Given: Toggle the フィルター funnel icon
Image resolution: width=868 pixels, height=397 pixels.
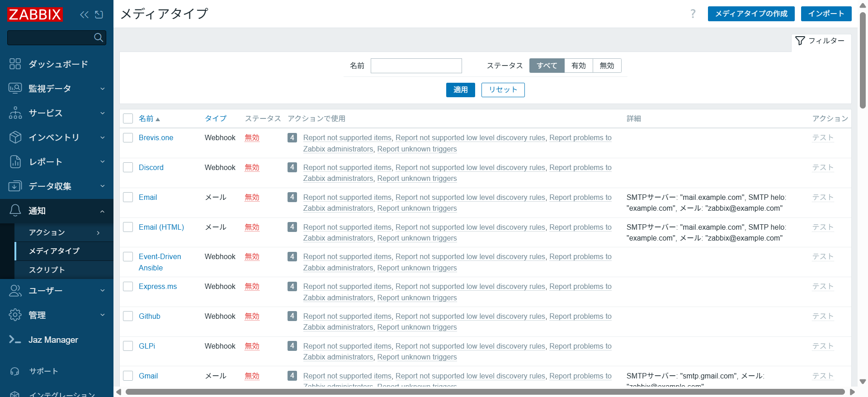Looking at the screenshot, I should pos(800,41).
